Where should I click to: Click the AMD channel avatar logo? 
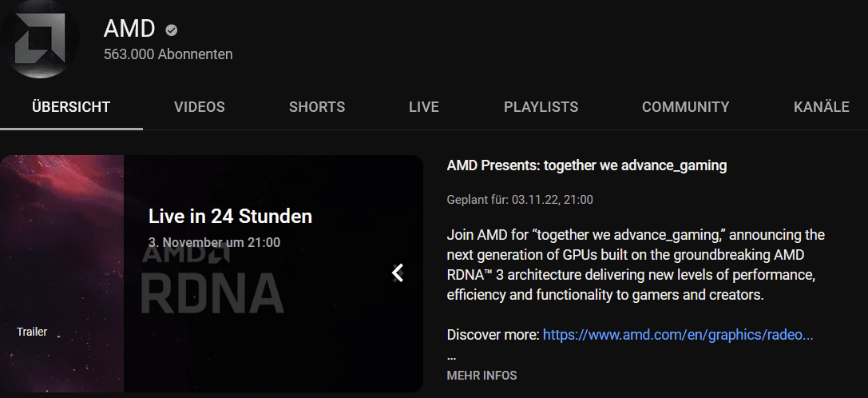click(x=39, y=39)
